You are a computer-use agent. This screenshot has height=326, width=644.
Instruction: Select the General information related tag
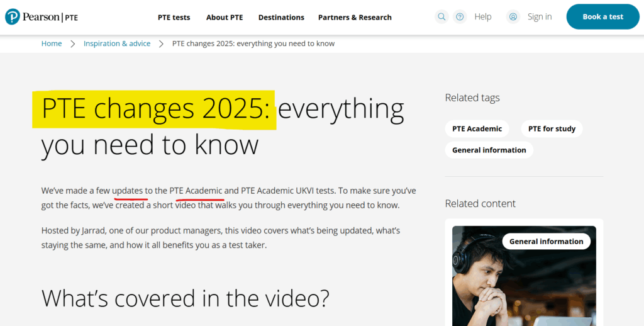489,150
